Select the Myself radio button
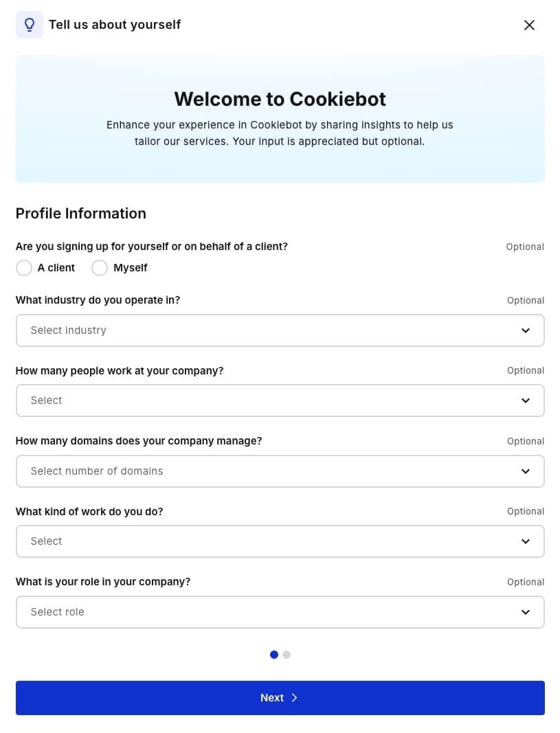The height and width of the screenshot is (733, 560). coord(100,268)
